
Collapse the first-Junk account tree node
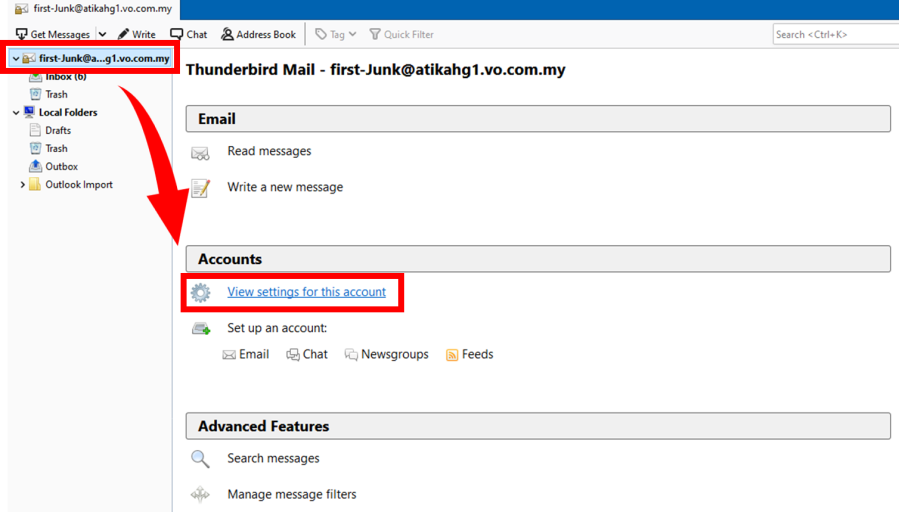pos(15,59)
